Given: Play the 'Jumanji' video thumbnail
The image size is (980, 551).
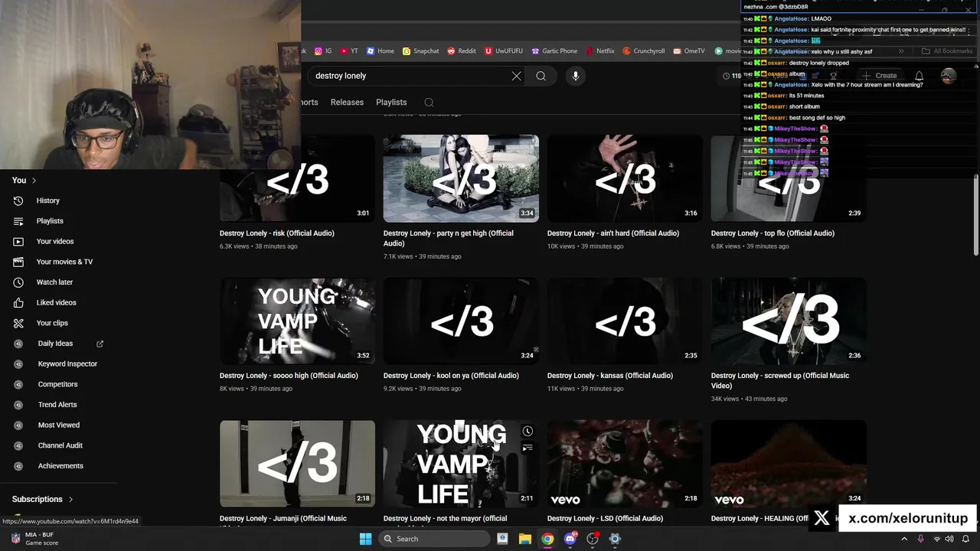Looking at the screenshot, I should pyautogui.click(x=297, y=464).
